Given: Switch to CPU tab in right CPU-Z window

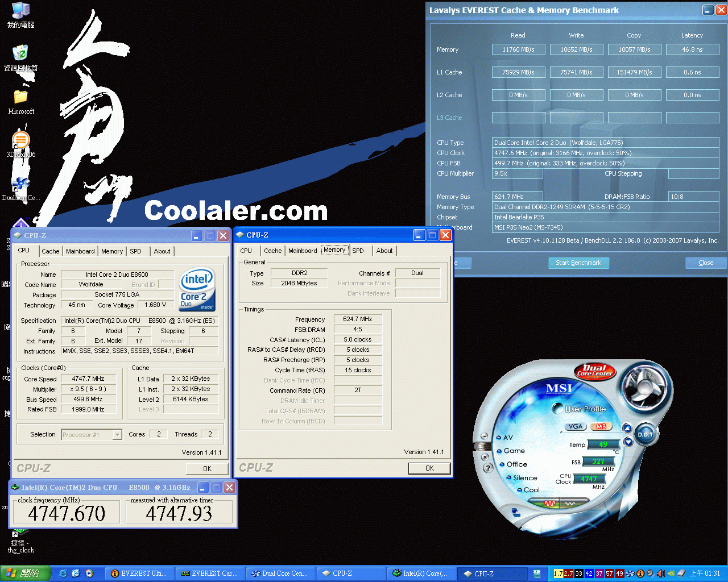Looking at the screenshot, I should pyautogui.click(x=246, y=251).
